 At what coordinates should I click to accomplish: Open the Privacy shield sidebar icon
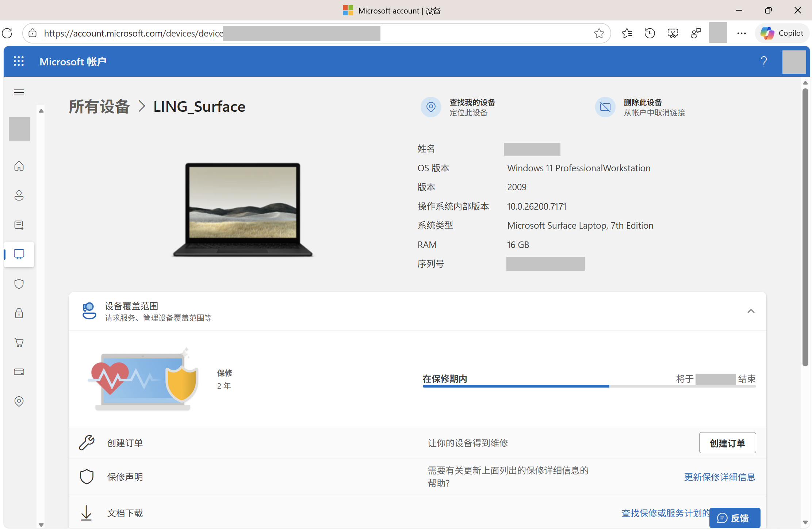(x=19, y=284)
